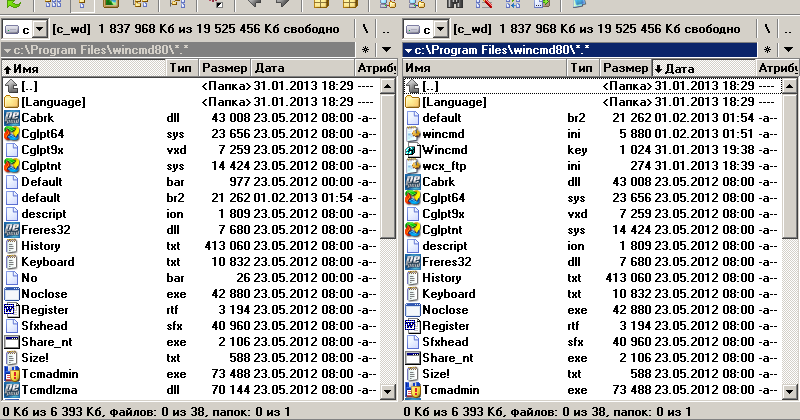Select 'descript' file name in left panel
Viewport: 800px width, 420px height.
[x=43, y=214]
